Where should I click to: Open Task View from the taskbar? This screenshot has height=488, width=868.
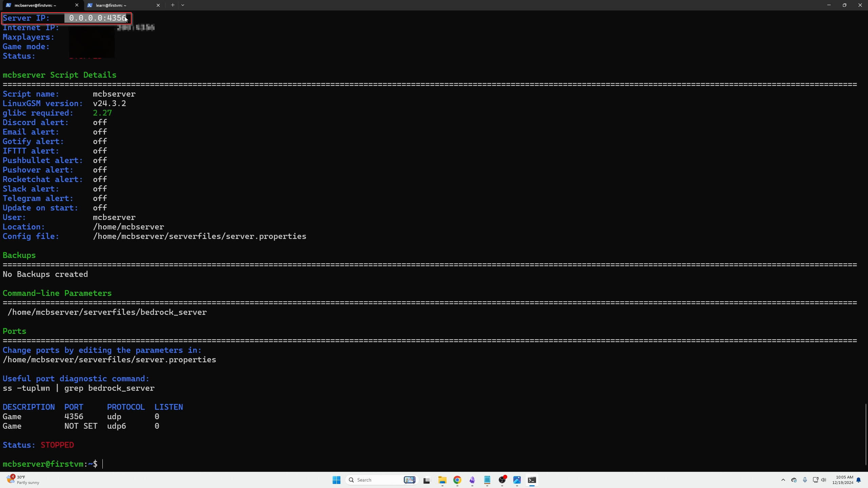click(x=427, y=480)
